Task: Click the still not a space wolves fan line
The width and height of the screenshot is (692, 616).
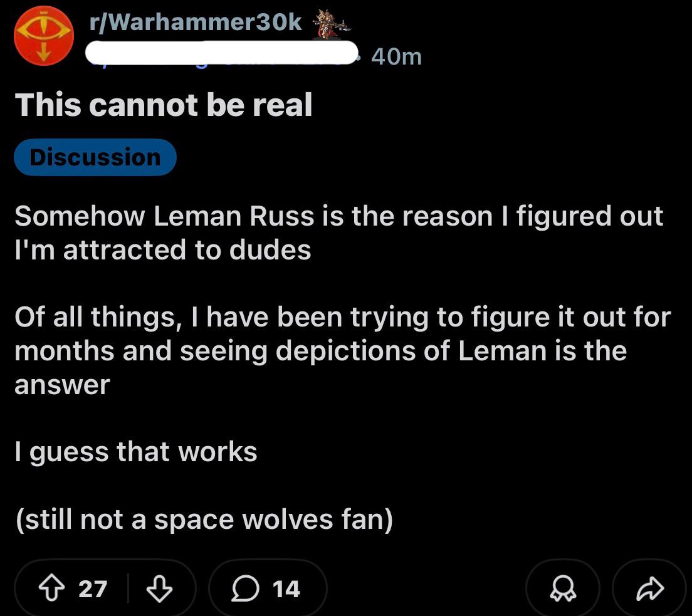Action: tap(204, 519)
